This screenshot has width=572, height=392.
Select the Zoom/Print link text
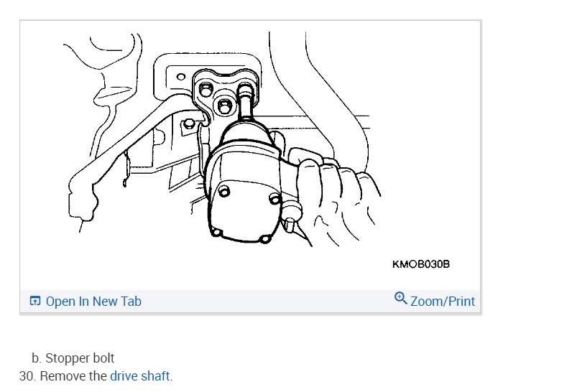[x=443, y=302]
